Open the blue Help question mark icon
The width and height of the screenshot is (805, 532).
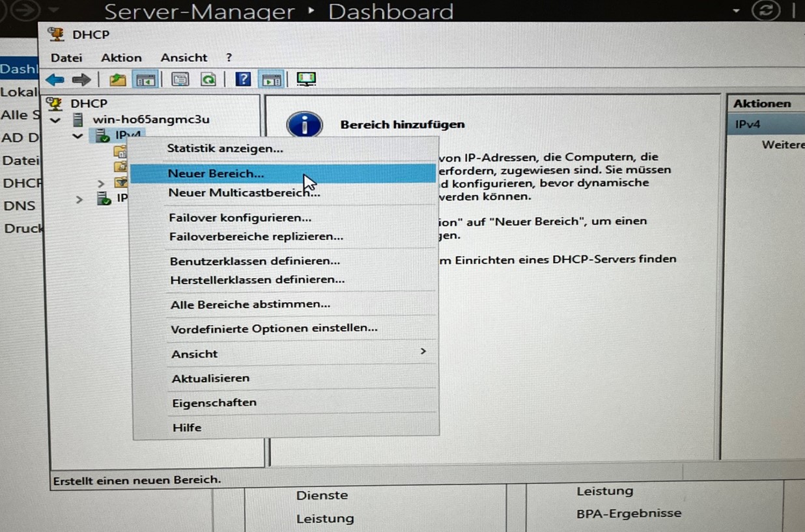[243, 79]
